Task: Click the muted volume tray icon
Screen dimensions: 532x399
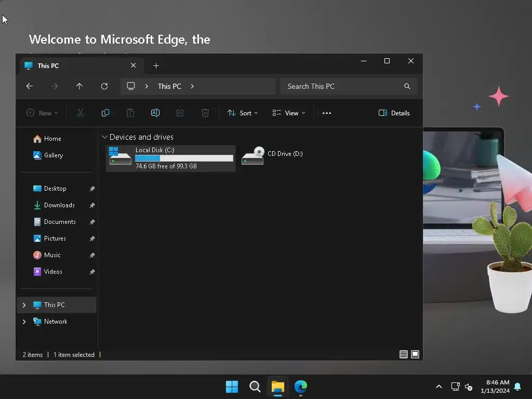Action: [469, 387]
